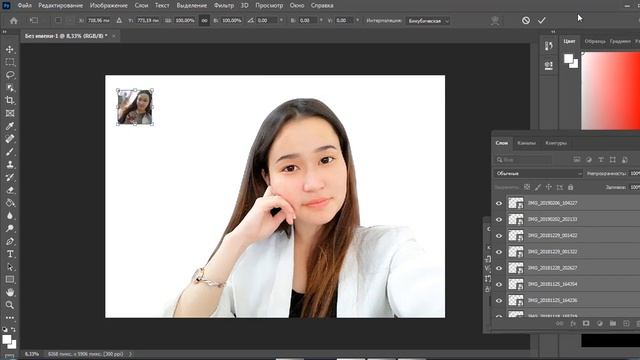This screenshot has width=640, height=360.
Task: Select the Dodge tool
Action: tap(10, 228)
